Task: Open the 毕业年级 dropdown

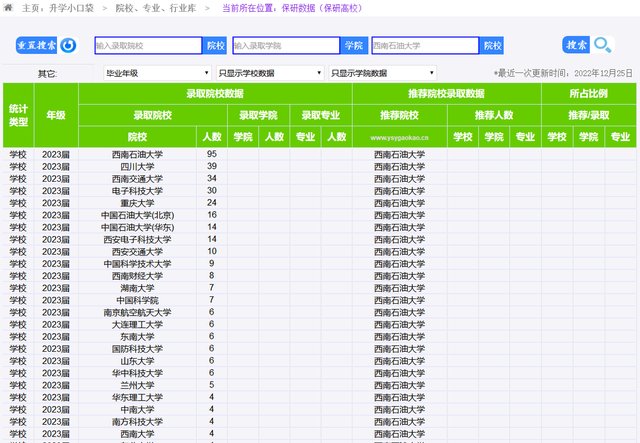Action: (x=157, y=73)
